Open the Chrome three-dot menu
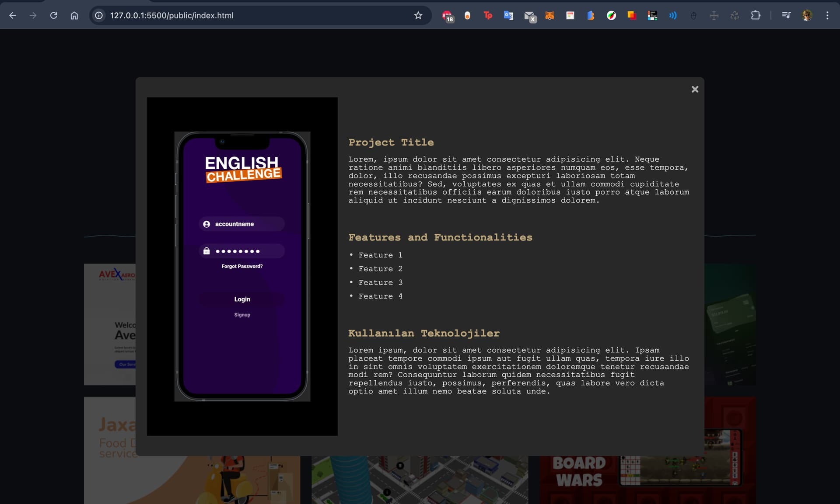The image size is (840, 504). 827,15
